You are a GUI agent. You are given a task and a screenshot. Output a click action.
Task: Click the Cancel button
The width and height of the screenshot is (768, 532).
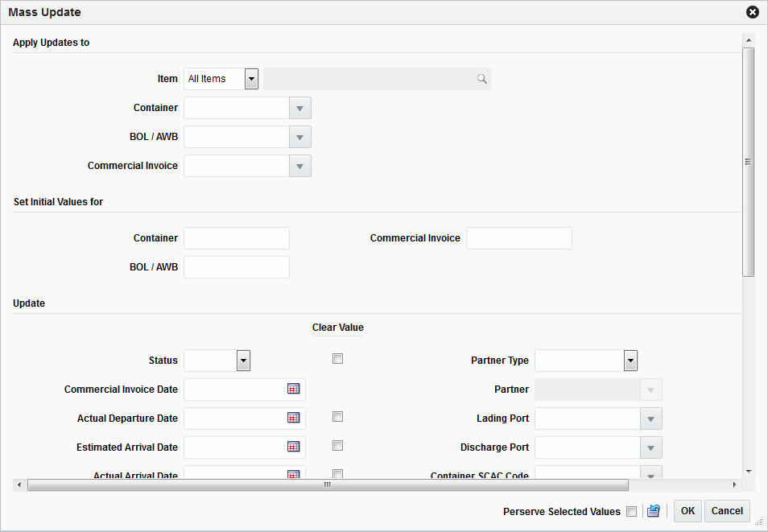pyautogui.click(x=727, y=511)
